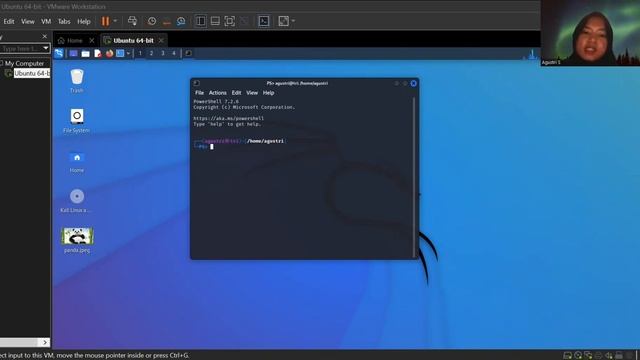Close the Ubuntu 64-bit tab
This screenshot has height=360, width=640.
coord(162,40)
